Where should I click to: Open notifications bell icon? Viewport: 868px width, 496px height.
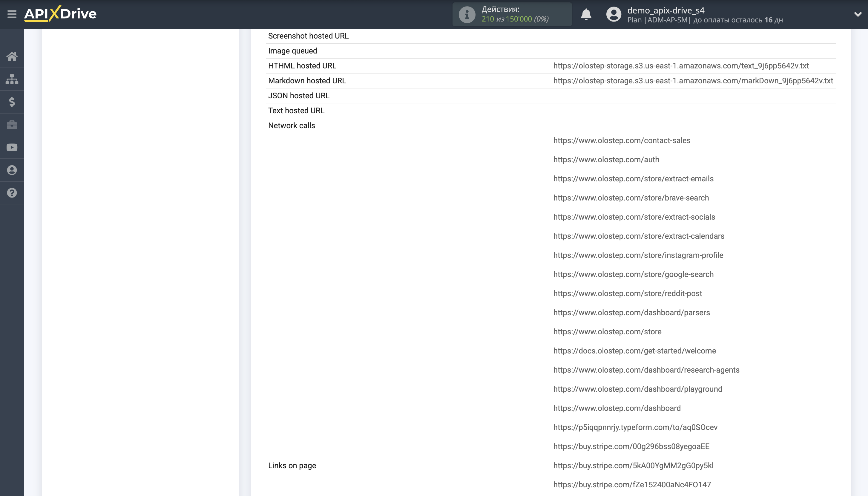(586, 14)
